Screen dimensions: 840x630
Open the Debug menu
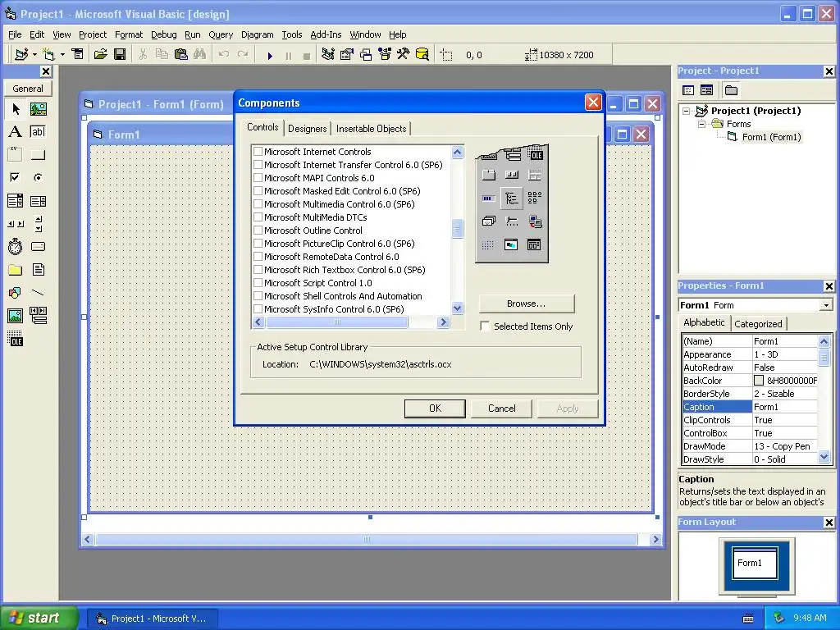pyautogui.click(x=163, y=34)
